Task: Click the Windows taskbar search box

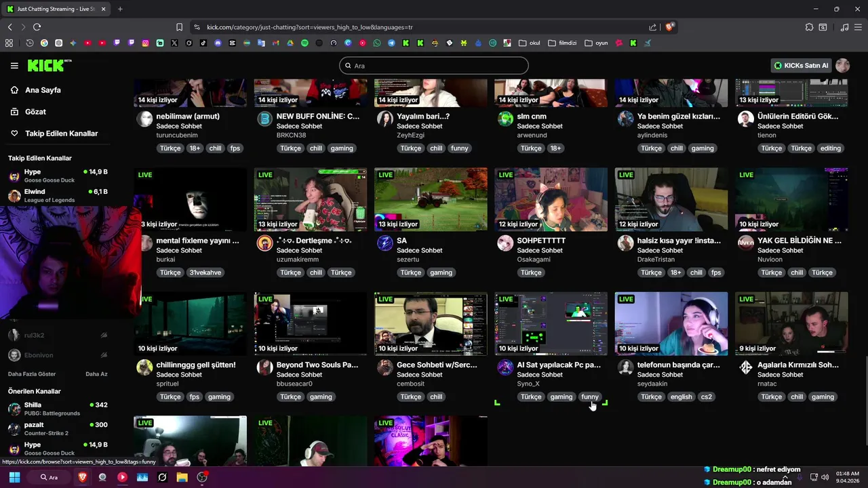Action: click(49, 477)
